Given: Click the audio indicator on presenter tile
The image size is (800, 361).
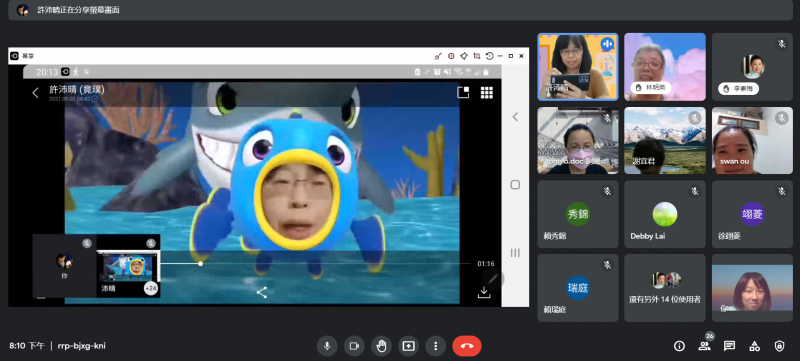Looking at the screenshot, I should pos(607,44).
